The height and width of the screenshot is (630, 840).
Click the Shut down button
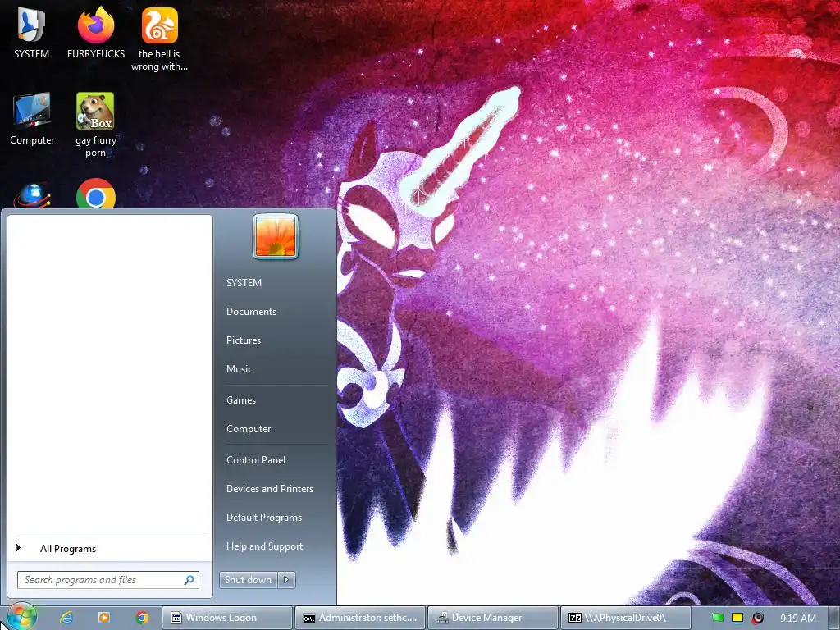click(x=248, y=580)
